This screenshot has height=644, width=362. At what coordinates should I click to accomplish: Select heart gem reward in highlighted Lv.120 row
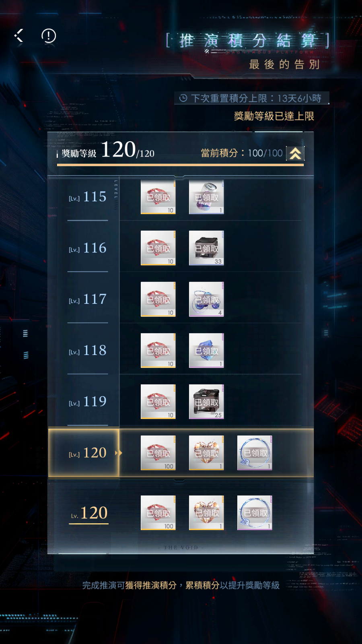[206, 453]
